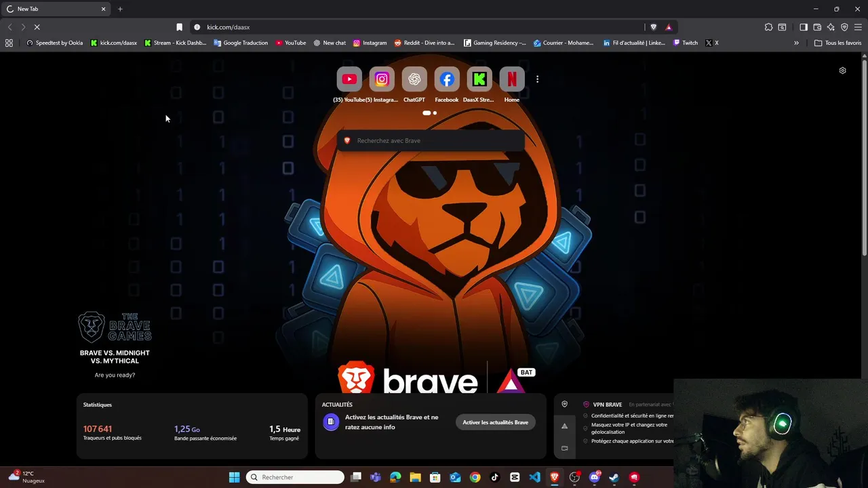The height and width of the screenshot is (488, 868).
Task: Open Discord from taskbar
Action: 595,477
